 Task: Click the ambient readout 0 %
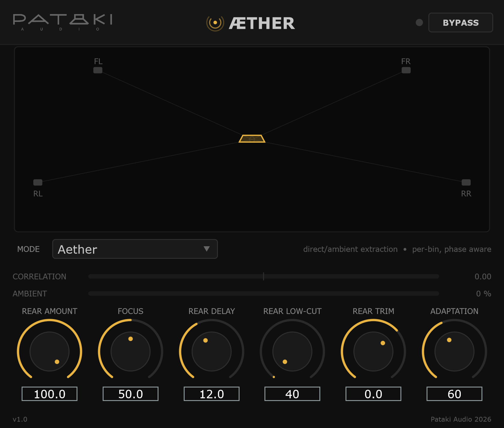tap(484, 294)
